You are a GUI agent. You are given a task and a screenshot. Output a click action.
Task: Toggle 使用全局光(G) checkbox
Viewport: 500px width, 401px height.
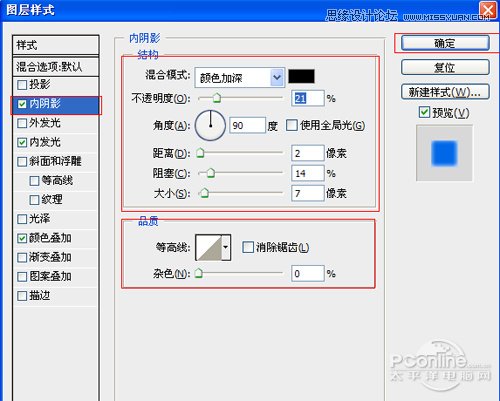(292, 126)
